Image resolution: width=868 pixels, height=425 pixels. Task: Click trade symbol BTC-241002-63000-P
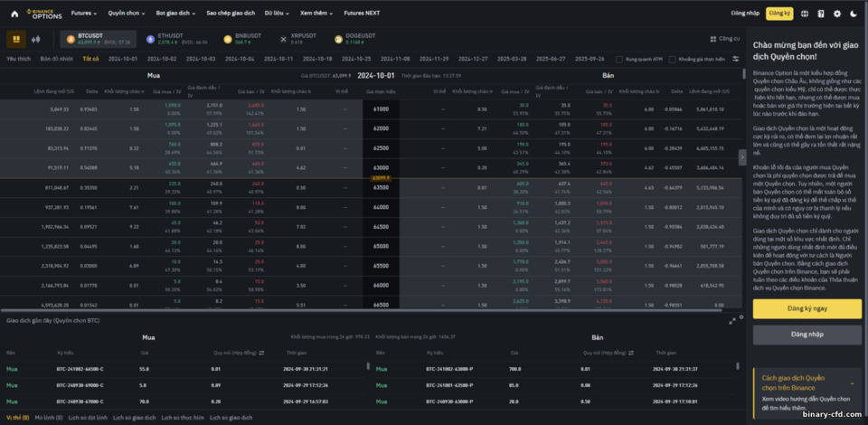[x=450, y=369]
